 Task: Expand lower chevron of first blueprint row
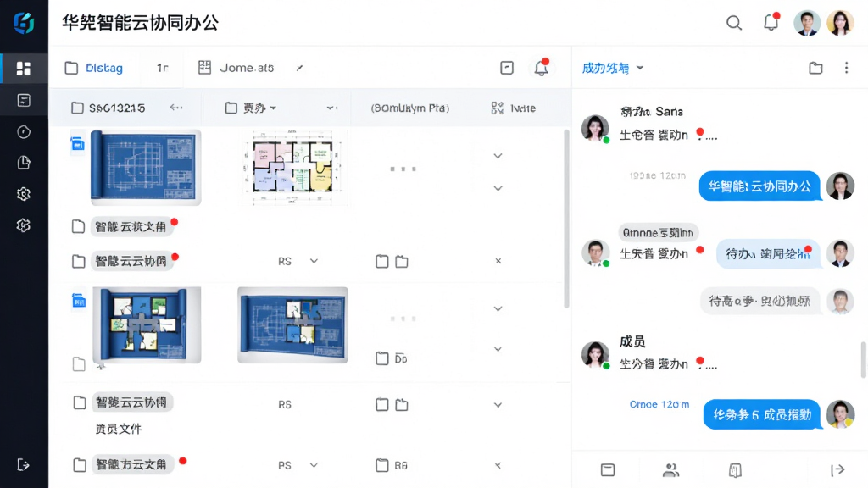(x=498, y=188)
